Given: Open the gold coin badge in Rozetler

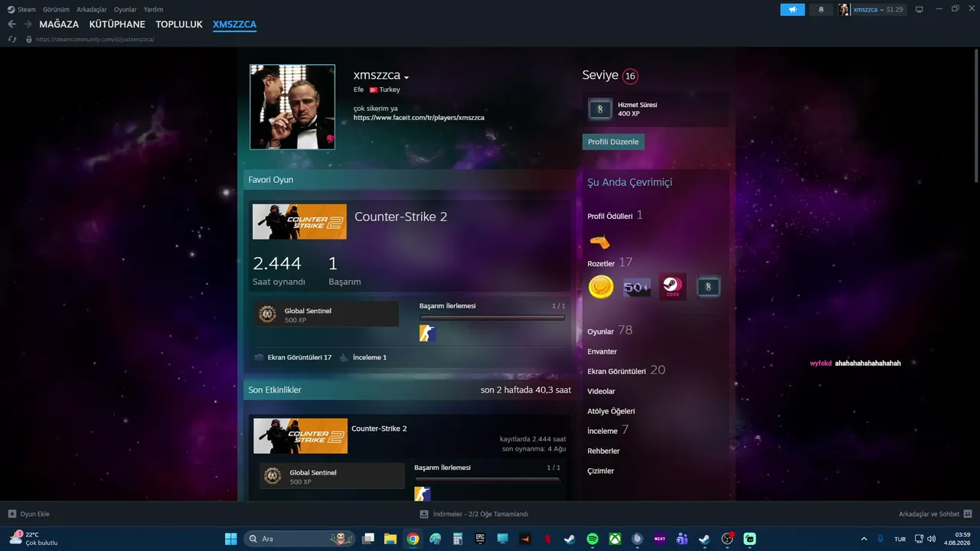Looking at the screenshot, I should tap(601, 287).
